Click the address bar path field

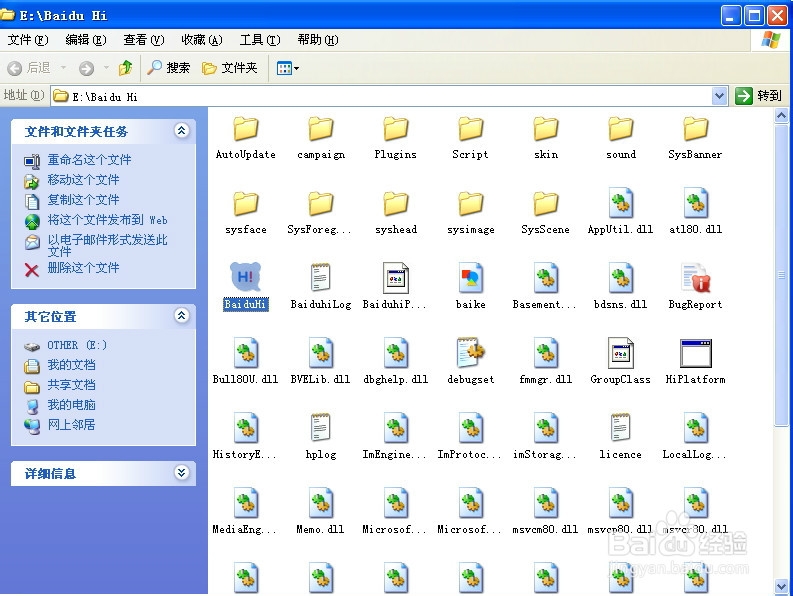tap(382, 96)
